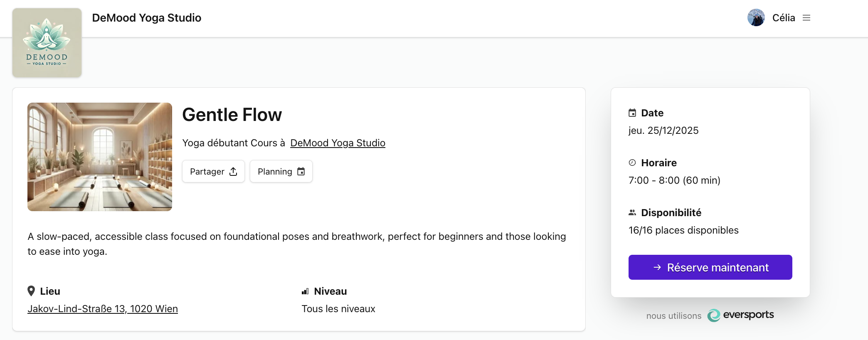The image size is (868, 340).
Task: Click the yoga room class thumbnail
Action: [100, 157]
